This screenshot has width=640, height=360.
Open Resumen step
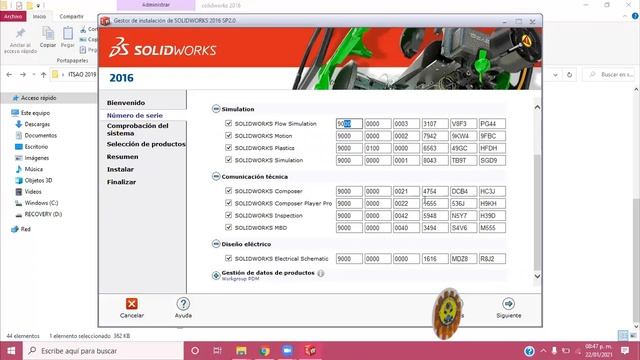point(122,157)
